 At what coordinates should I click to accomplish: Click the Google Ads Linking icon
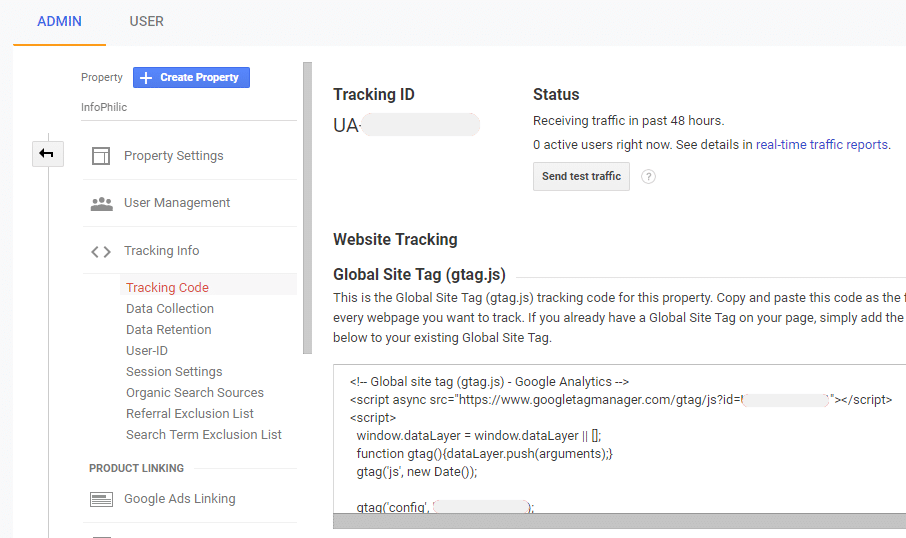coord(101,499)
